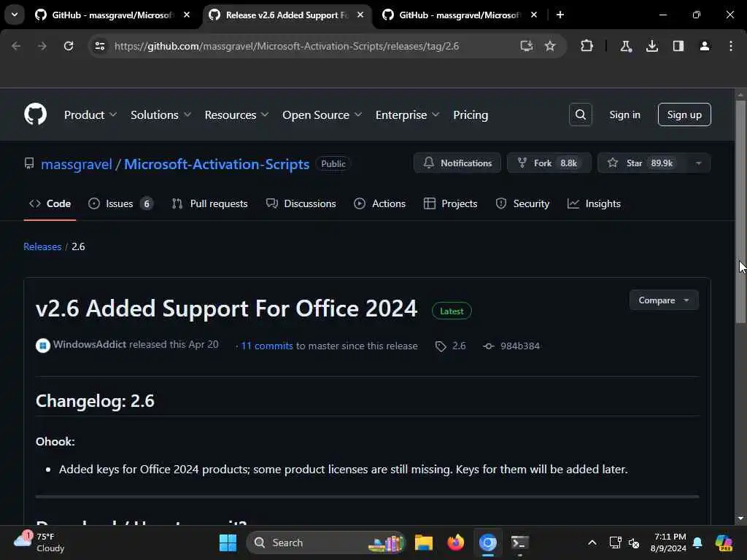
Task: Click the Chrome icon in the taskbar
Action: click(488, 542)
